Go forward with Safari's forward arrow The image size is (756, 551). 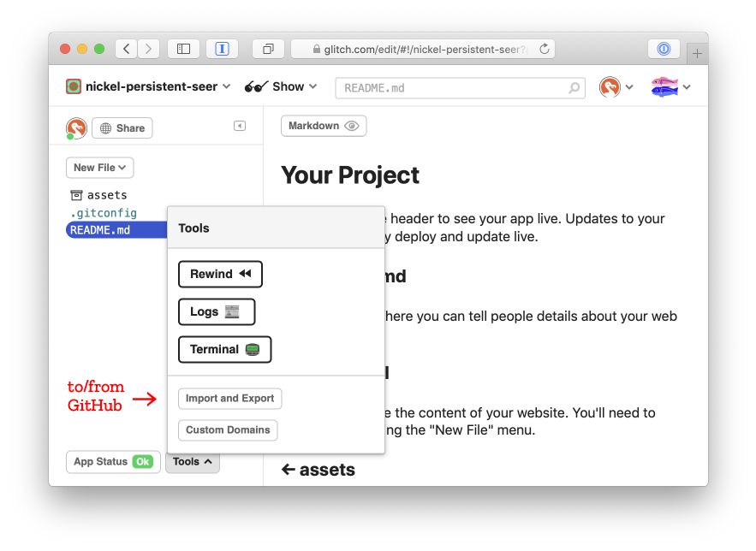[x=148, y=49]
